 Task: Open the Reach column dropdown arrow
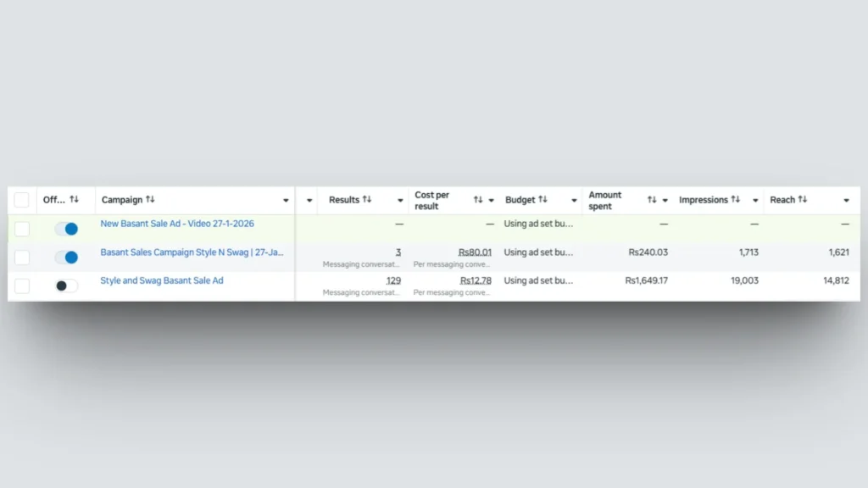[846, 201]
